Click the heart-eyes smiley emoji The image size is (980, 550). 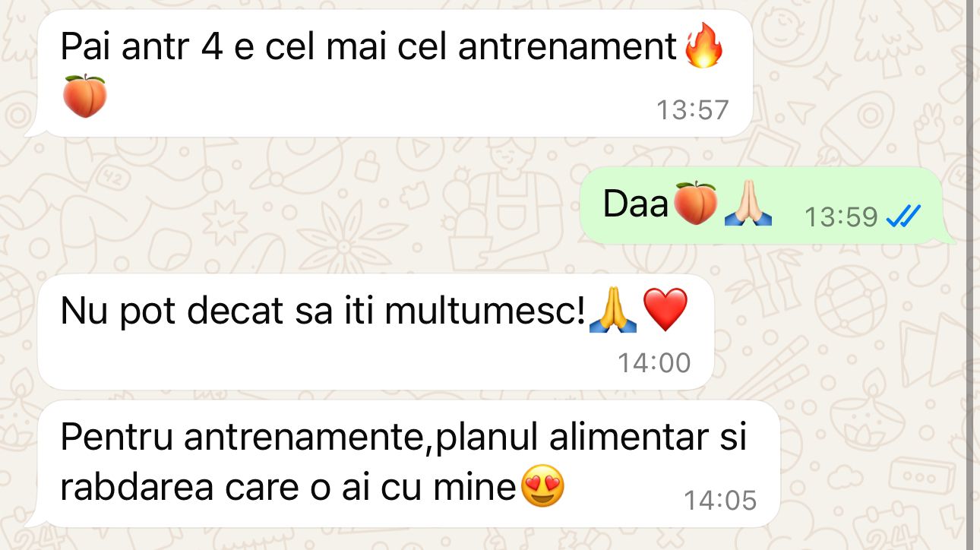pos(542,487)
